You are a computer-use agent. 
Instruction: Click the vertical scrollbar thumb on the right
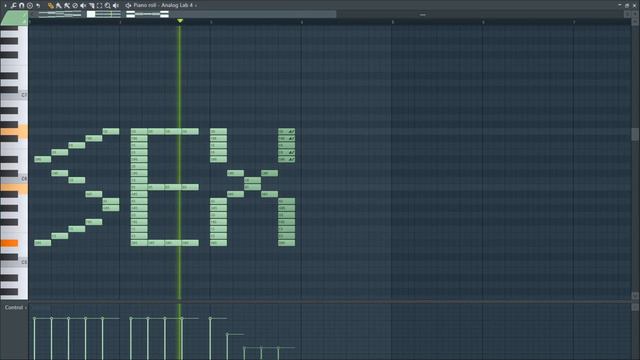[x=635, y=134]
